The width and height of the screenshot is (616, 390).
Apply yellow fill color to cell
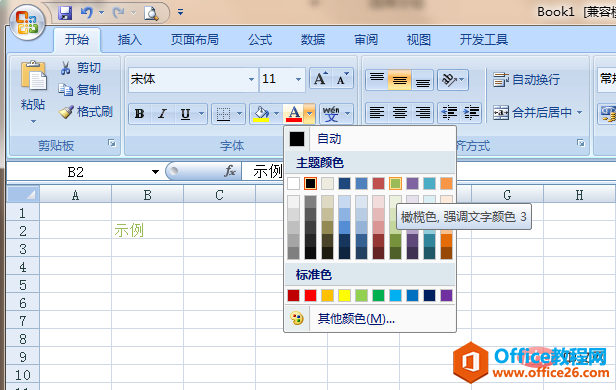click(x=261, y=114)
